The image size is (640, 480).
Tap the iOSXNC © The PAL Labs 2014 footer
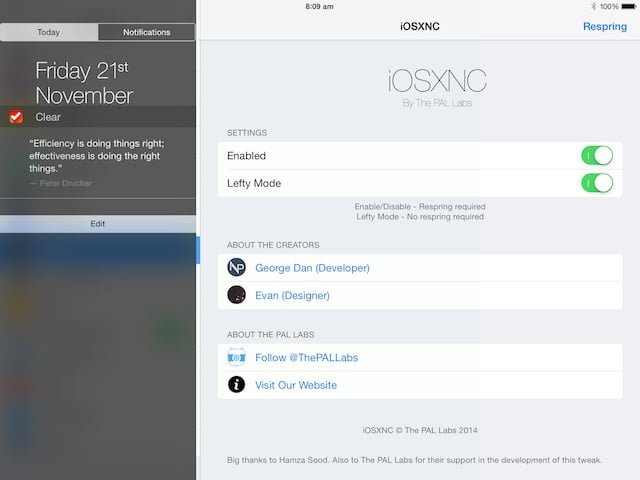[420, 430]
